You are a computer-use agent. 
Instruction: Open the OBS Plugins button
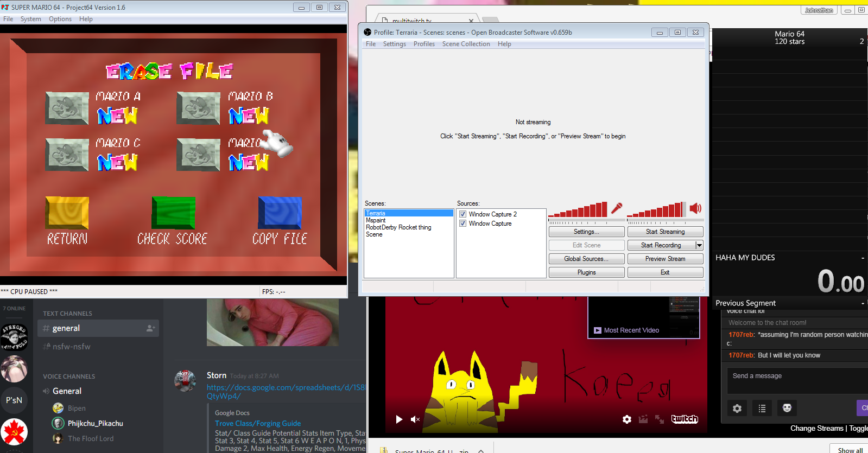pyautogui.click(x=587, y=272)
